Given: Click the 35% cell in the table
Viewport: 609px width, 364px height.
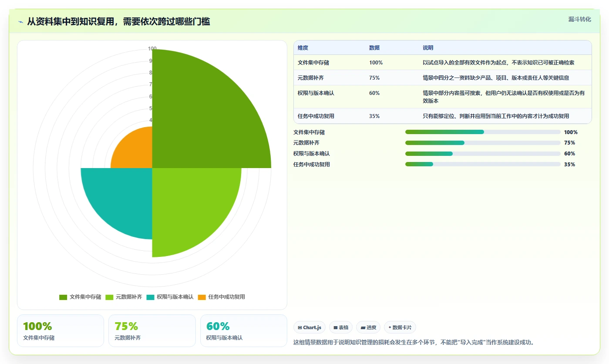Looking at the screenshot, I should point(374,116).
